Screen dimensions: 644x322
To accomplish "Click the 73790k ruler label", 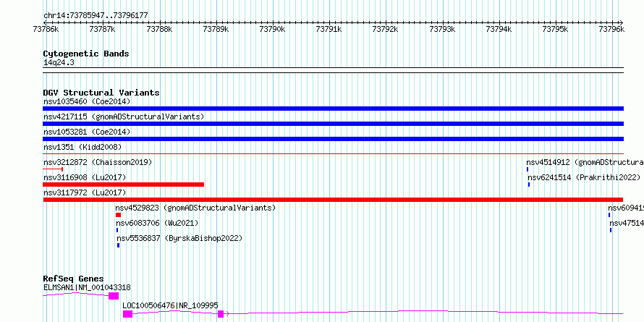I will [272, 29].
